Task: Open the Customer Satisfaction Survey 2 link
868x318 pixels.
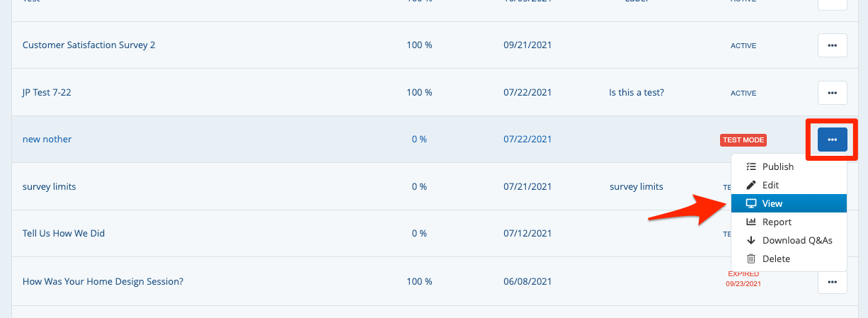Action: pyautogui.click(x=88, y=45)
